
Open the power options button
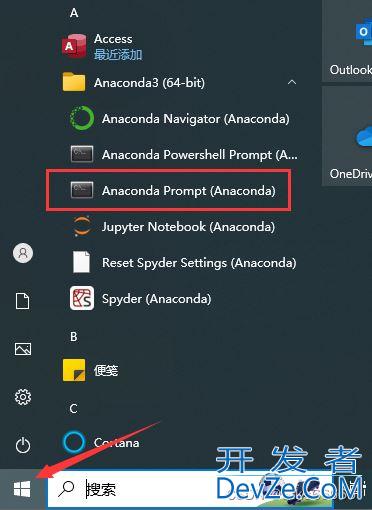tap(23, 445)
